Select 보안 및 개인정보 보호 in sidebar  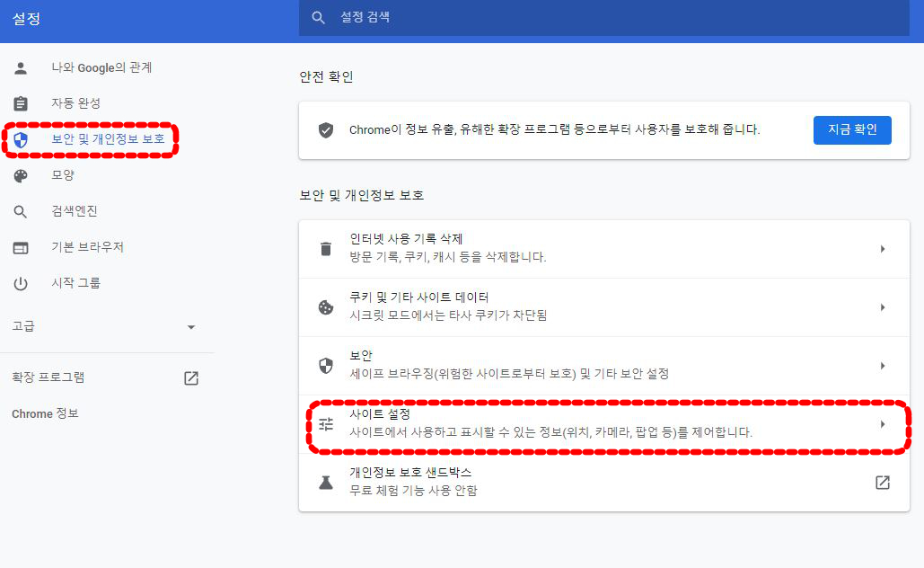point(108,139)
